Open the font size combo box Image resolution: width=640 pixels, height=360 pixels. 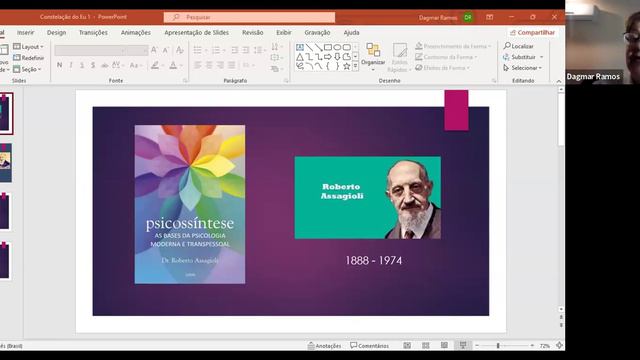[138, 50]
